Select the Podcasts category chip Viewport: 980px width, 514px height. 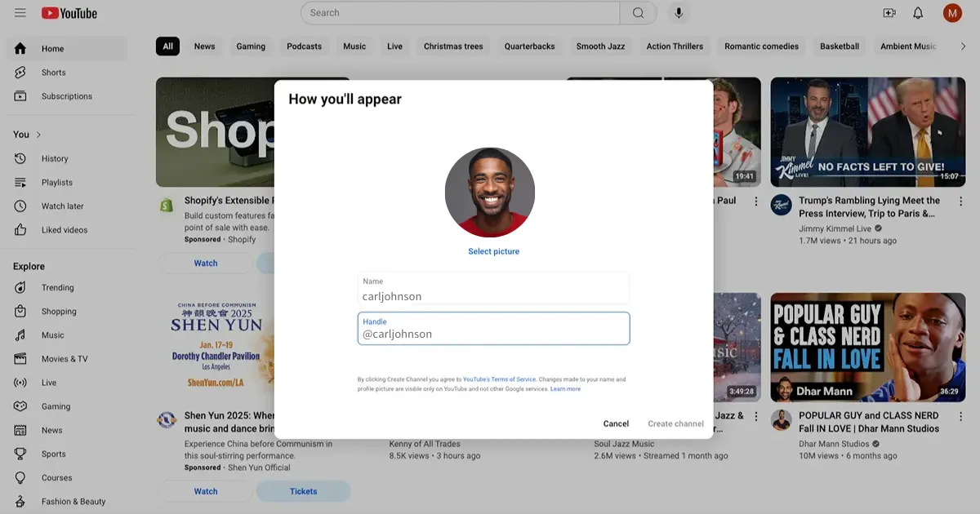(x=304, y=47)
